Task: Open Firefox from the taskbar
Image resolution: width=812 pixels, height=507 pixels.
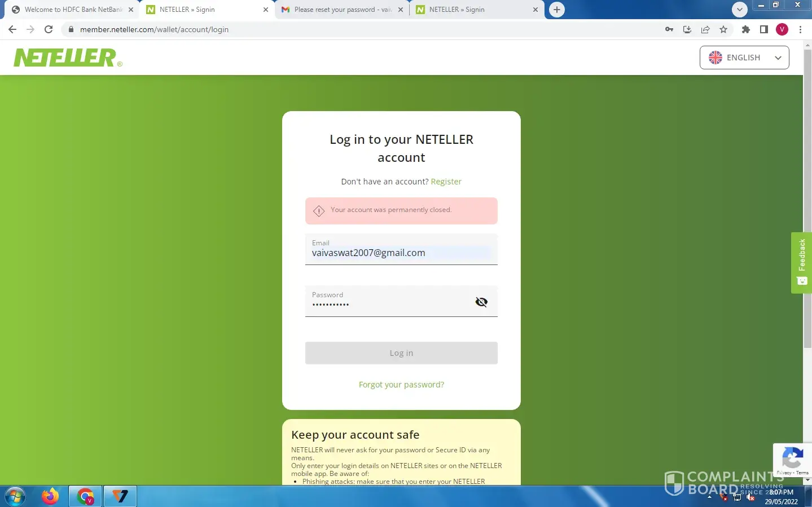Action: point(50,496)
